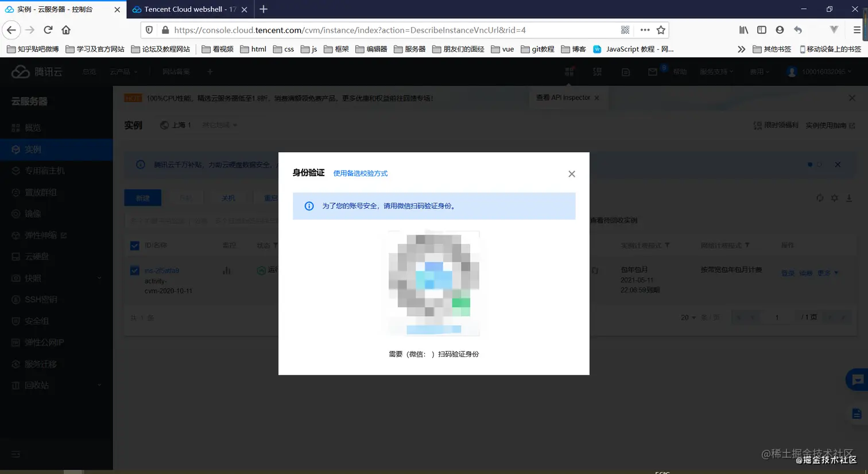Open the messages envelope icon
The height and width of the screenshot is (474, 868).
click(x=652, y=72)
